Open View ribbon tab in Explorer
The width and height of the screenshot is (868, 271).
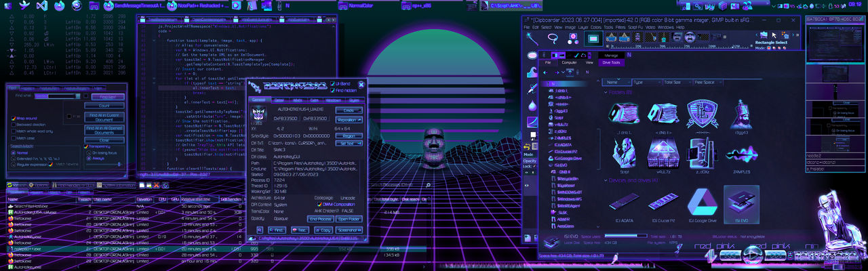pyautogui.click(x=589, y=62)
